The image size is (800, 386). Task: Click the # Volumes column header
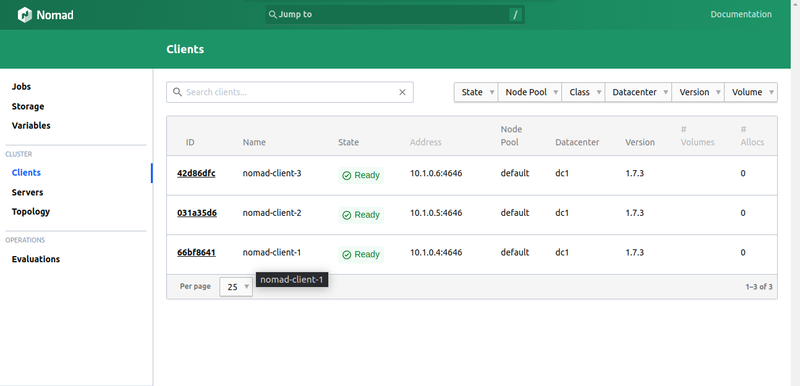pyautogui.click(x=697, y=136)
